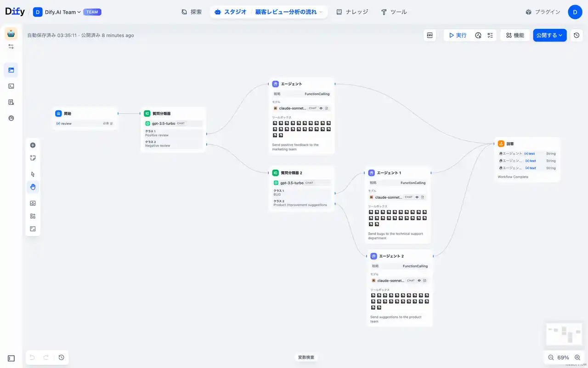Screen dimensions: 588x368
Task: Go to the 探索 tab
Action: pos(192,12)
